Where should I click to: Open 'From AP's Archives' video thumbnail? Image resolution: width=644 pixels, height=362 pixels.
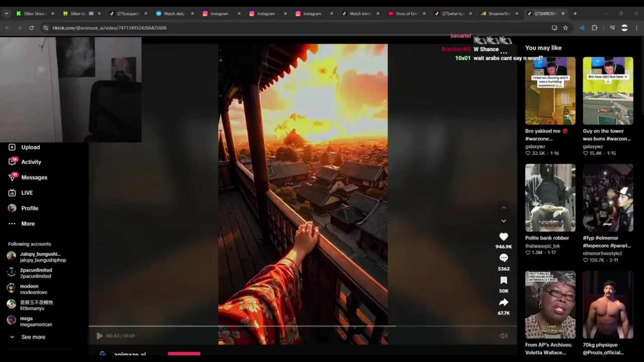550,305
